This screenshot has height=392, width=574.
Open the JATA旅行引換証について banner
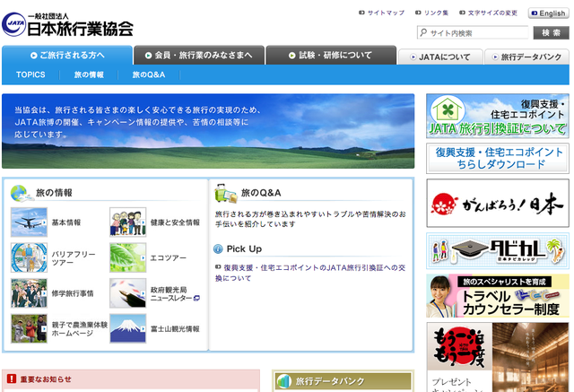(498, 116)
